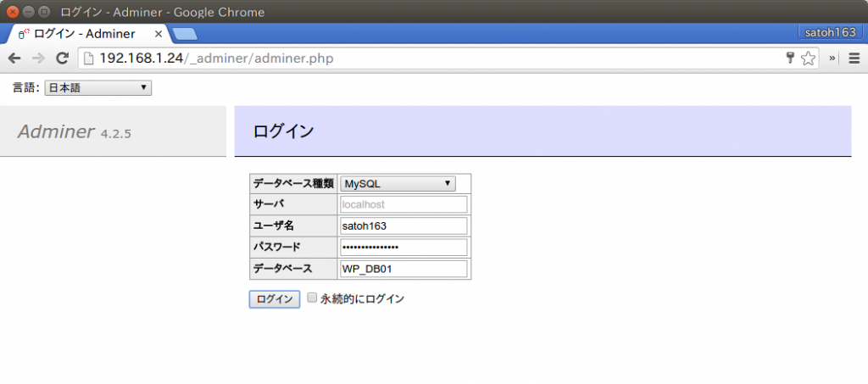The image size is (868, 384).
Task: Close the Chrome window
Action: 12,12
